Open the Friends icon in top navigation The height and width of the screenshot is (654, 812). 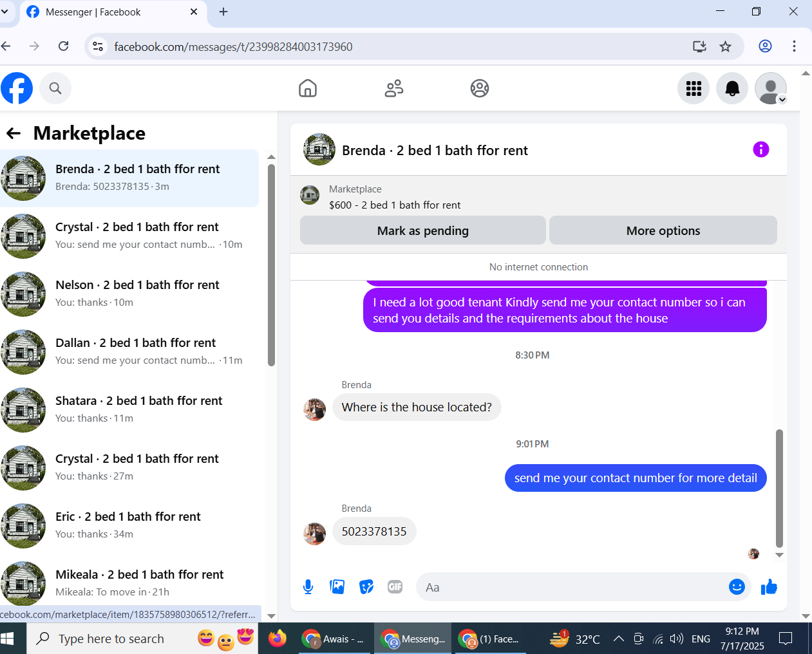[x=394, y=88]
